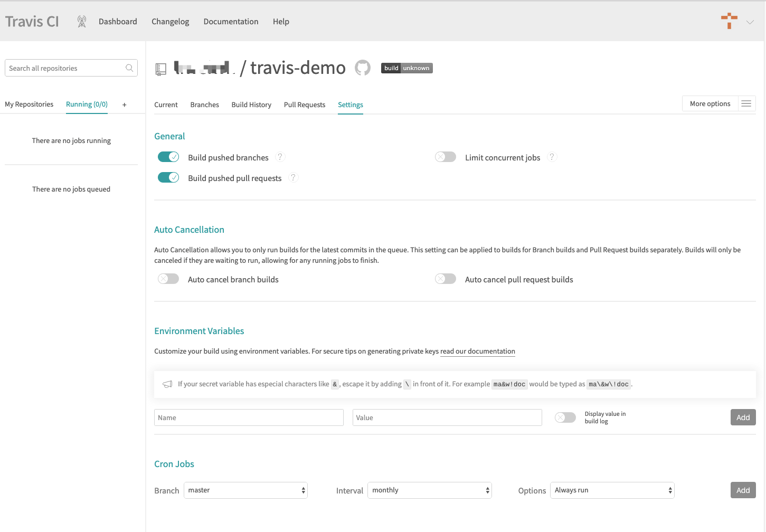Open the hamburger menu next to More options

pyautogui.click(x=746, y=103)
